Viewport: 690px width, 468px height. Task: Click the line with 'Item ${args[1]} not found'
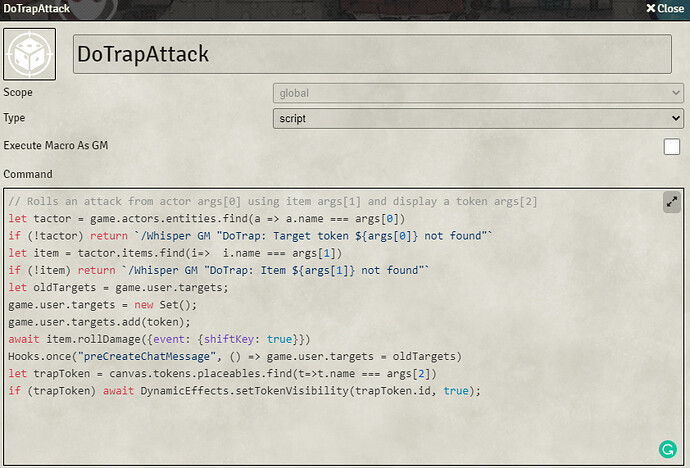click(218, 270)
